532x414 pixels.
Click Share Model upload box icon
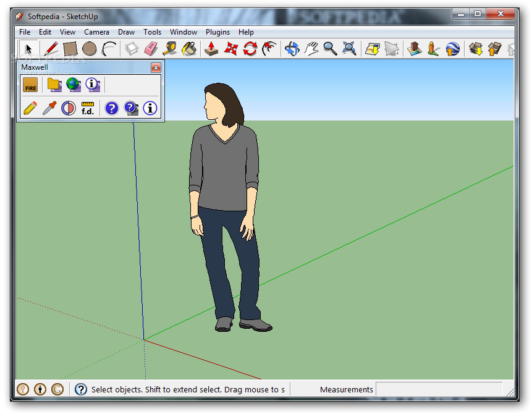pos(495,49)
